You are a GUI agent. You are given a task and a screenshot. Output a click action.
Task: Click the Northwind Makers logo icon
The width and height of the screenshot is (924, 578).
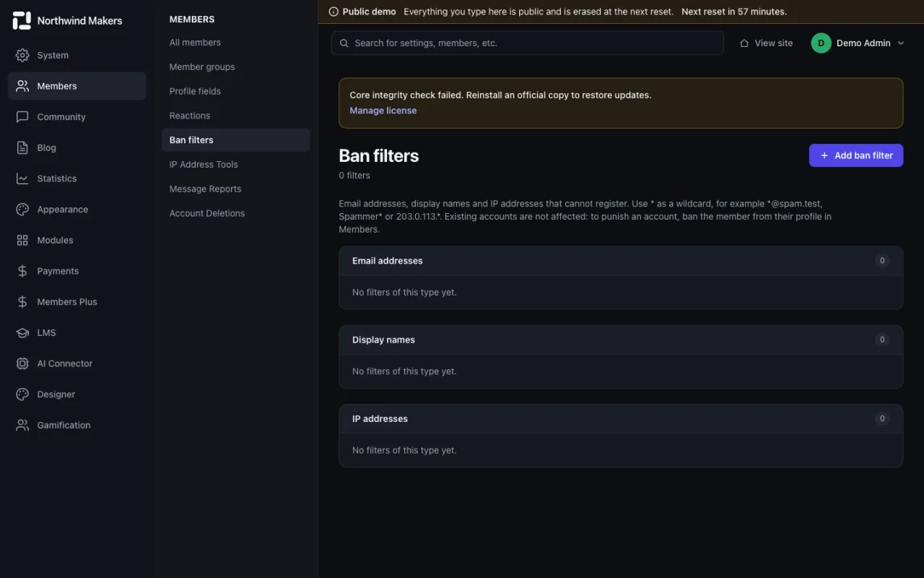click(x=22, y=20)
